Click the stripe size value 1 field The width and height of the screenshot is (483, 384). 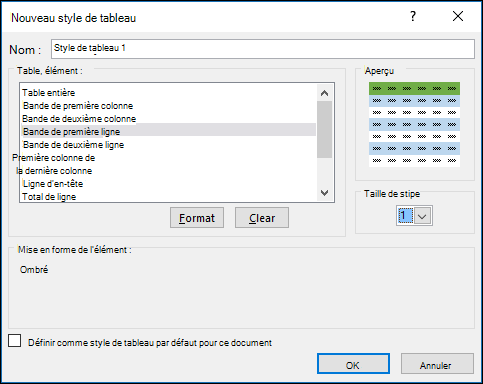[405, 216]
